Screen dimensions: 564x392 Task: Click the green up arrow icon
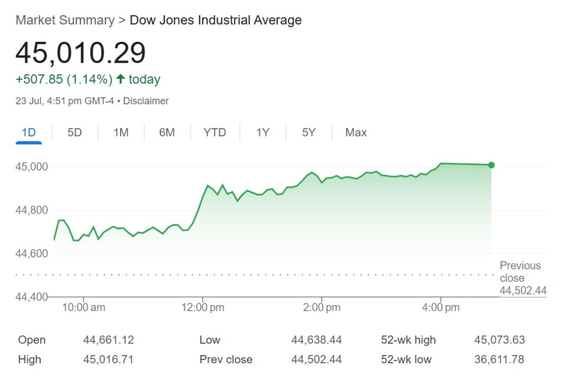[121, 79]
